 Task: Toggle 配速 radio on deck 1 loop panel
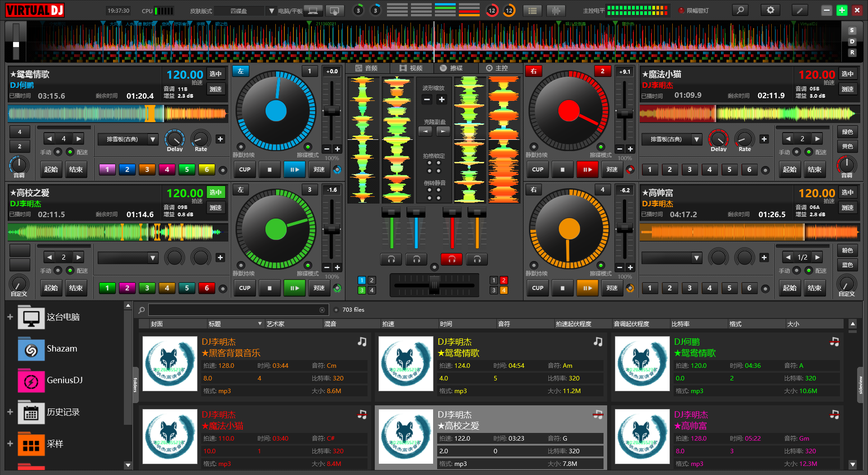pos(70,152)
